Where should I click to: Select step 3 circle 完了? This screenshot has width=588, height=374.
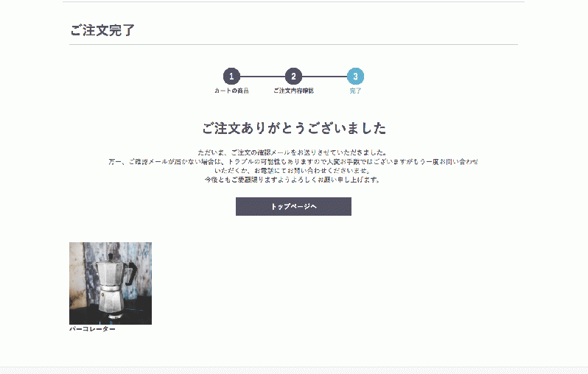pos(355,77)
